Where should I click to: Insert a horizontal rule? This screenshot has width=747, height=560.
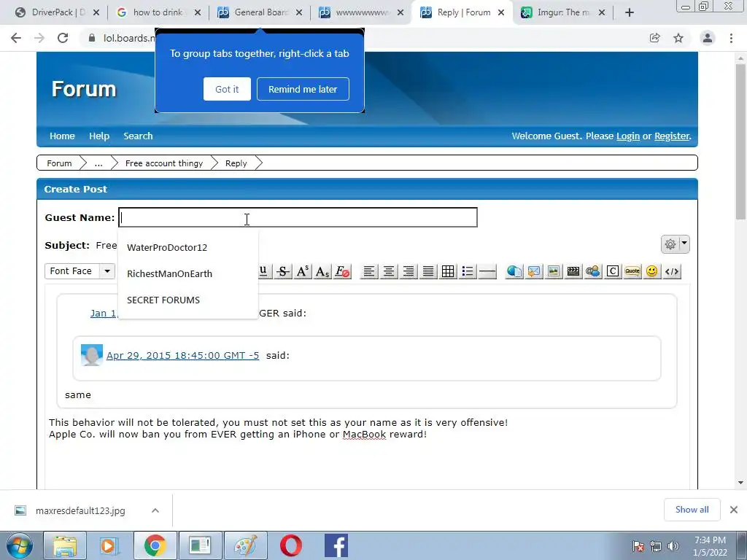point(487,271)
